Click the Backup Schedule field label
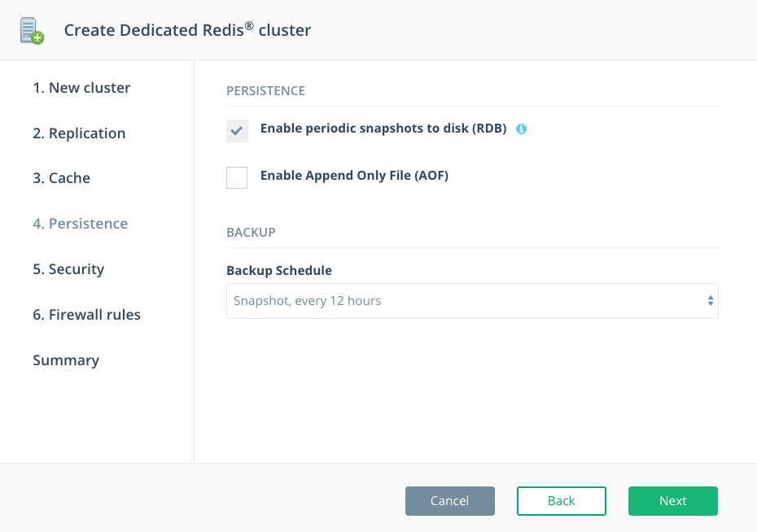Viewport: 757px width, 532px height. click(279, 271)
